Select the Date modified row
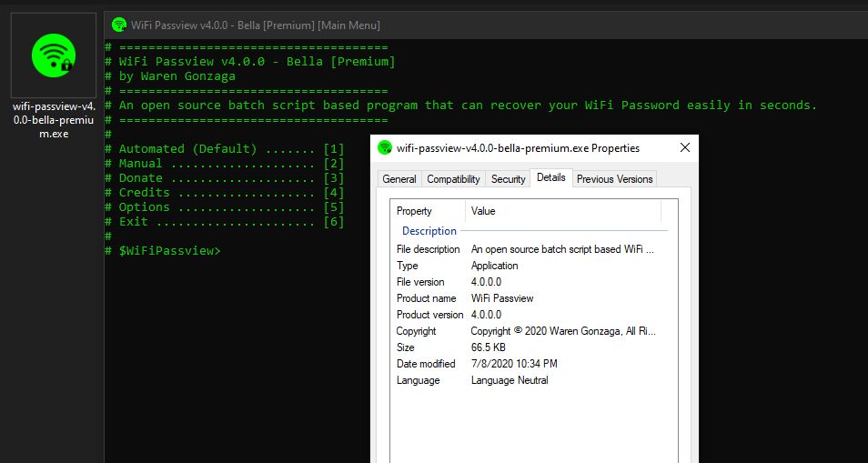The width and height of the screenshot is (868, 463). (526, 364)
